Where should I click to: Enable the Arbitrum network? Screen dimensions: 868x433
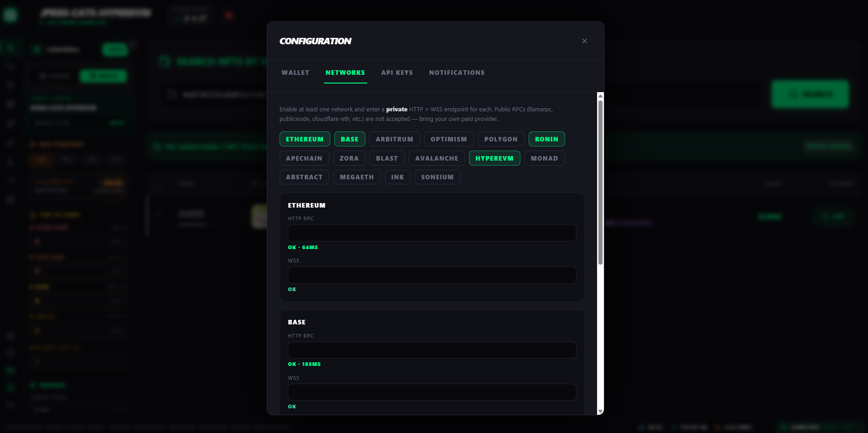pos(394,139)
